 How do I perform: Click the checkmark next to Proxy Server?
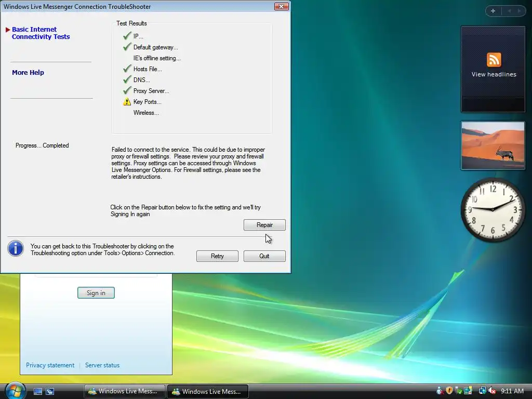(127, 90)
